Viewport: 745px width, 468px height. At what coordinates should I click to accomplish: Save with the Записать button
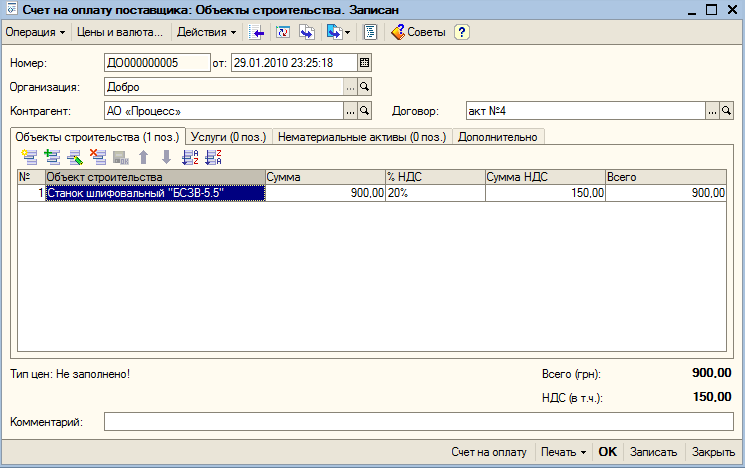coord(653,452)
